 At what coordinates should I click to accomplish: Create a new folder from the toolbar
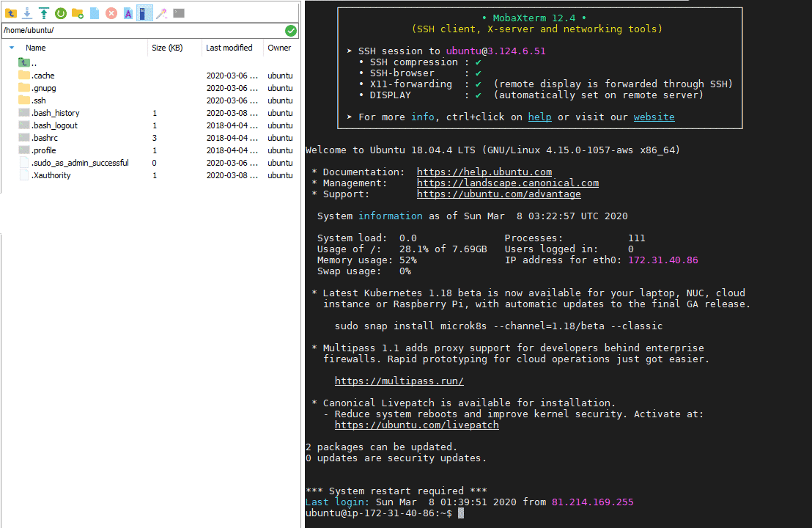tap(78, 13)
